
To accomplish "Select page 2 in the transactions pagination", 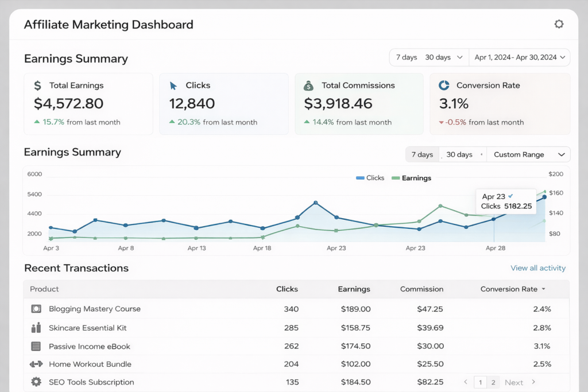I will point(493,382).
